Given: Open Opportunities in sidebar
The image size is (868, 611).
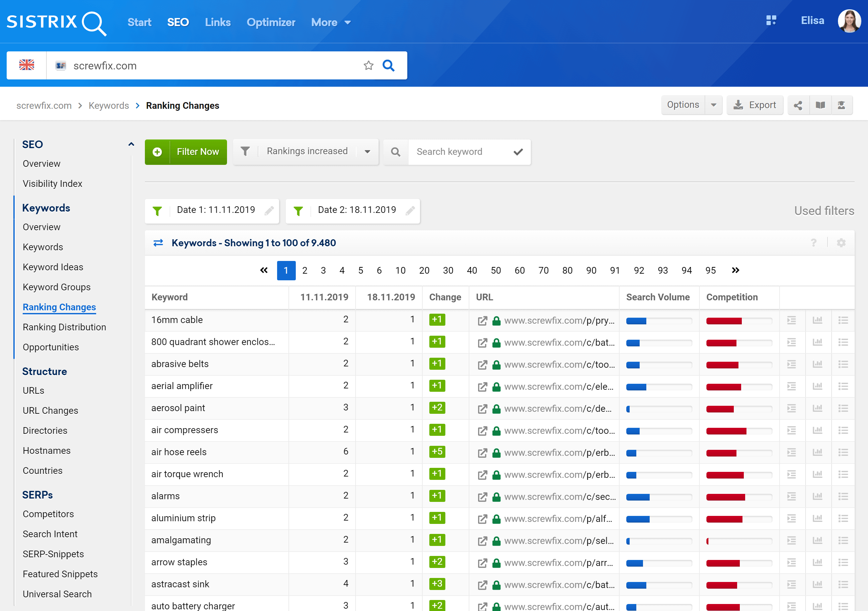Looking at the screenshot, I should coord(51,347).
